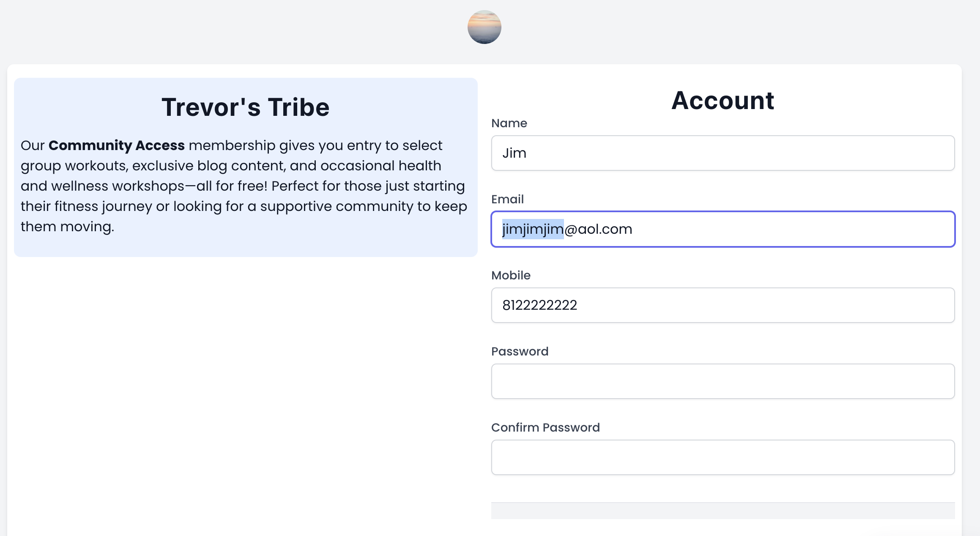Image resolution: width=980 pixels, height=536 pixels.
Task: Click the Trevor's Tribe heading
Action: [x=245, y=107]
